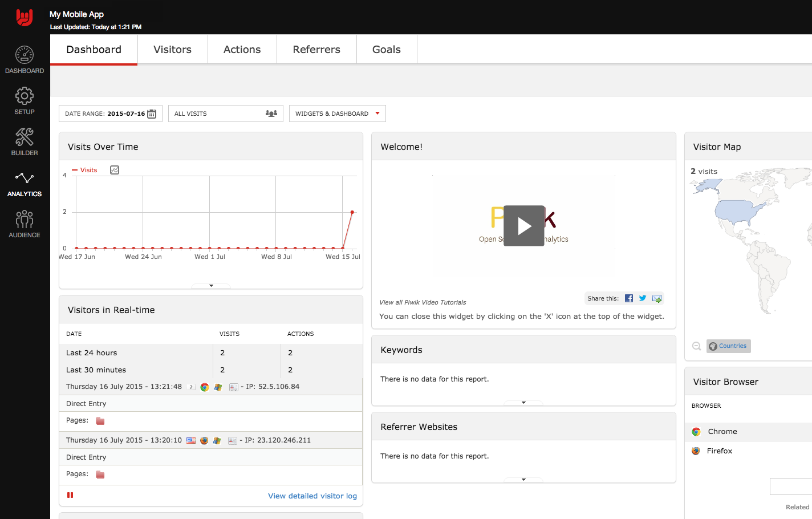Viewport: 812px width, 519px height.
Task: Expand the footer arrow under Keywords widget
Action: [523, 403]
